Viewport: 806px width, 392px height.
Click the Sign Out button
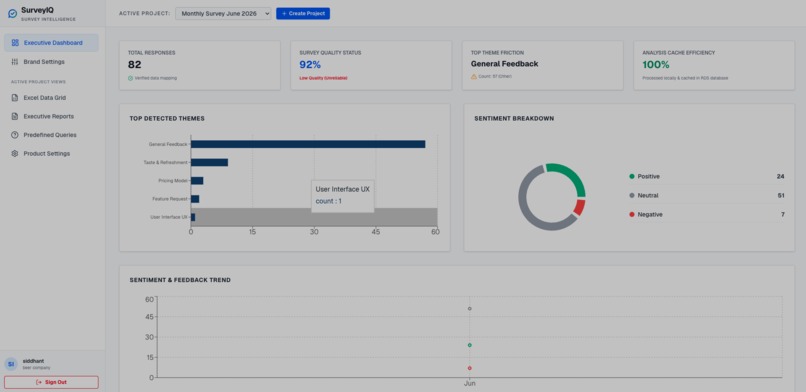pyautogui.click(x=51, y=382)
